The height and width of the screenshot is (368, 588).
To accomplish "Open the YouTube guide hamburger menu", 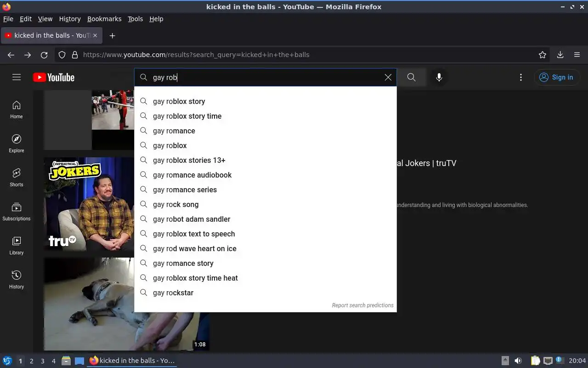I will click(x=17, y=77).
